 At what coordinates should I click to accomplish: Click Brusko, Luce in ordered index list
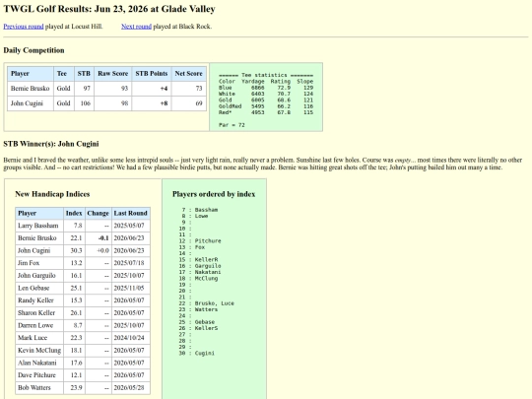(x=215, y=303)
